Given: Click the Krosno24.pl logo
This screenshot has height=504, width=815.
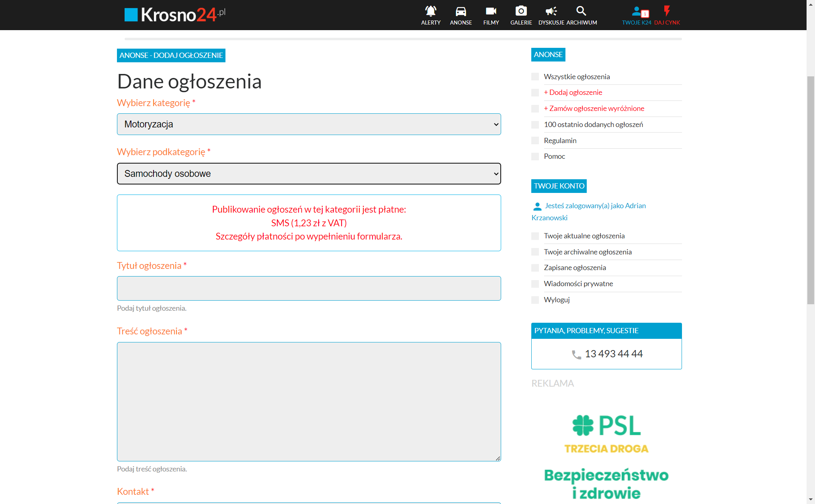Looking at the screenshot, I should pos(175,15).
